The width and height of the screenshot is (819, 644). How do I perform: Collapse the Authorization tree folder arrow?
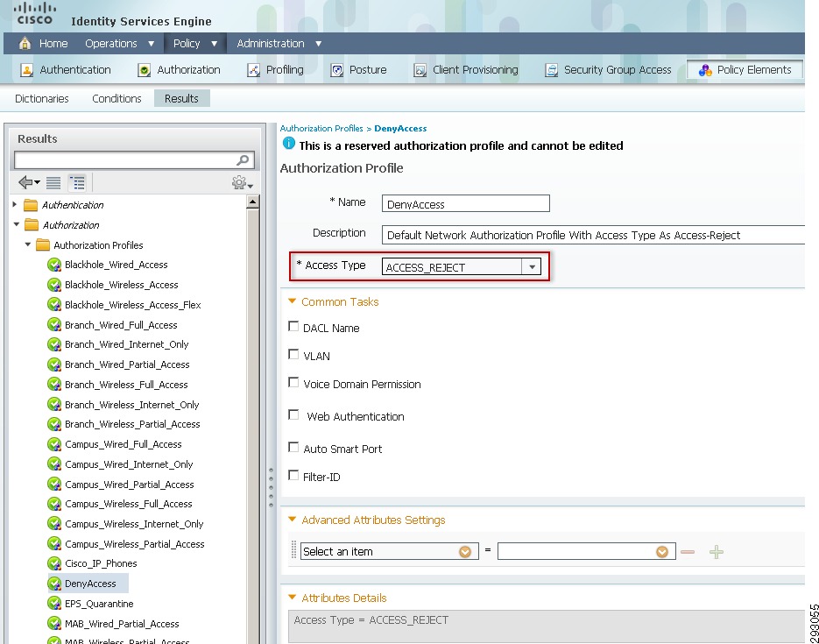(16, 224)
